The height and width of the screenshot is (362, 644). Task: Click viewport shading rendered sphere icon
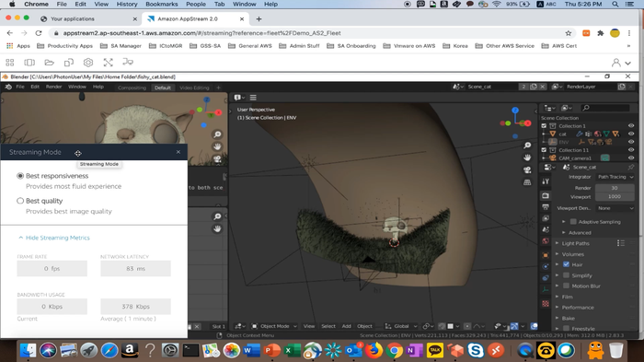tap(534, 326)
